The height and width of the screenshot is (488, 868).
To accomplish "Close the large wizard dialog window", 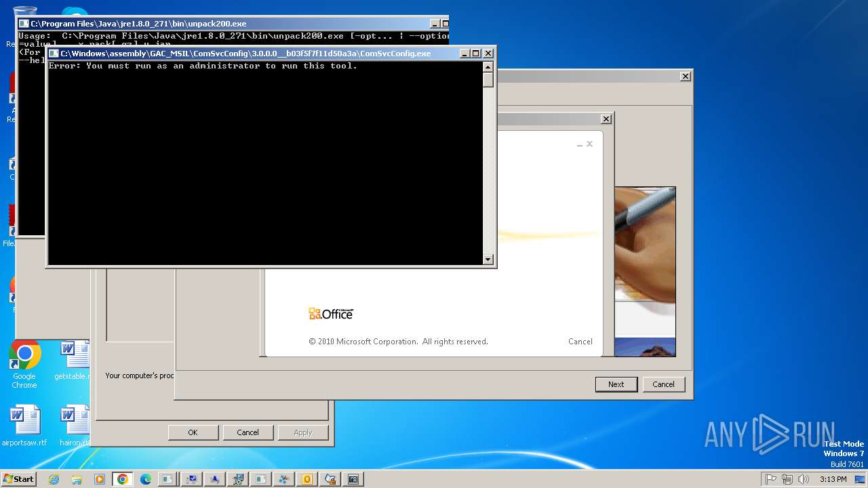I will [x=685, y=77].
